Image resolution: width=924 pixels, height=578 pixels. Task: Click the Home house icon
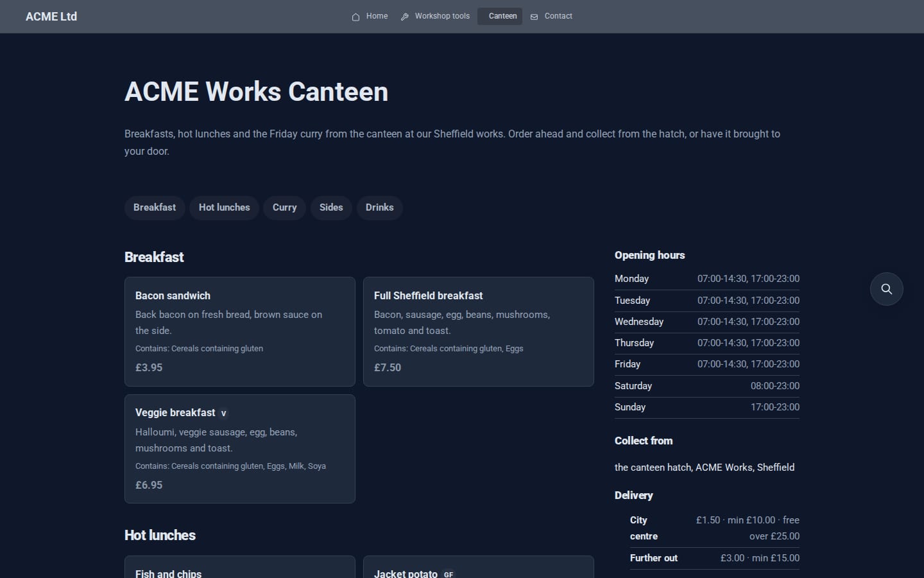coord(355,17)
